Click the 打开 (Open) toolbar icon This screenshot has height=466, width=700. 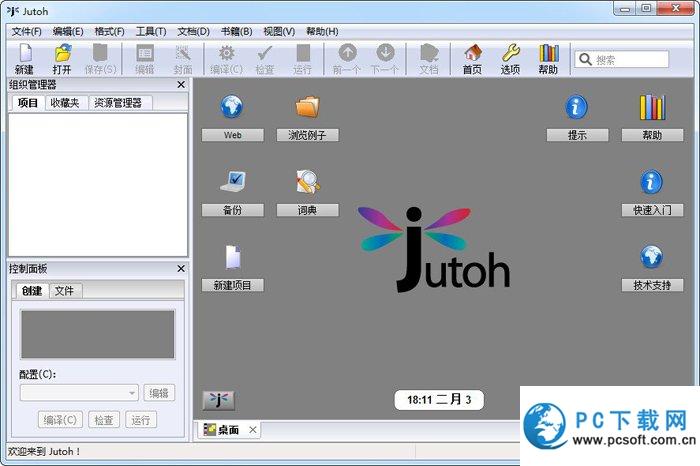pyautogui.click(x=62, y=54)
